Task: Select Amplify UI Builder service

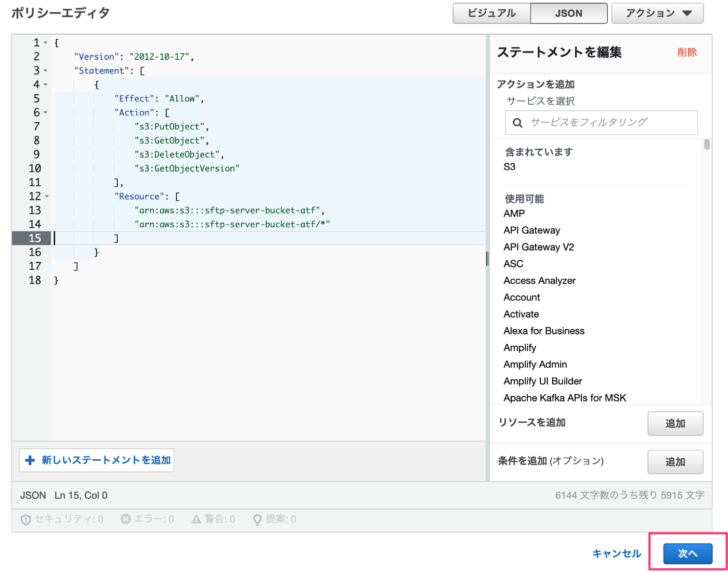Action: [x=543, y=381]
